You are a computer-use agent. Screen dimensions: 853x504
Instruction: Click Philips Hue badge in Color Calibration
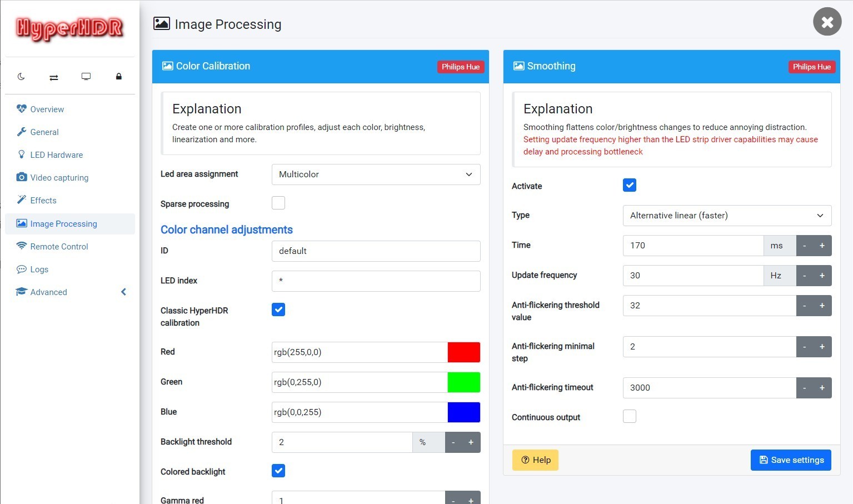tap(461, 67)
